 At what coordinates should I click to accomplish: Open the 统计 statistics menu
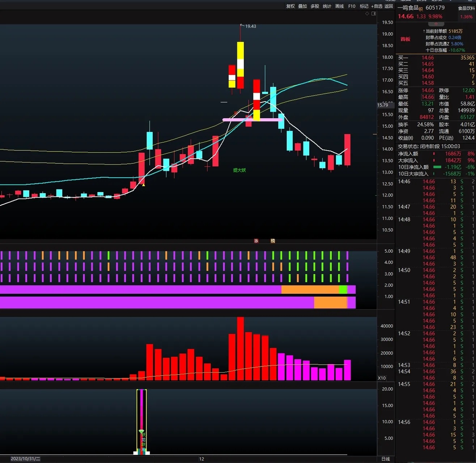(327, 6)
